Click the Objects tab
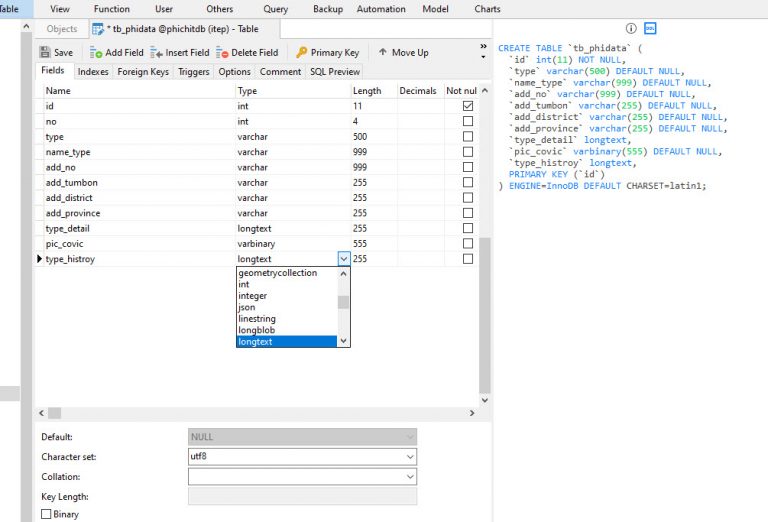This screenshot has height=522, width=768. coord(62,29)
